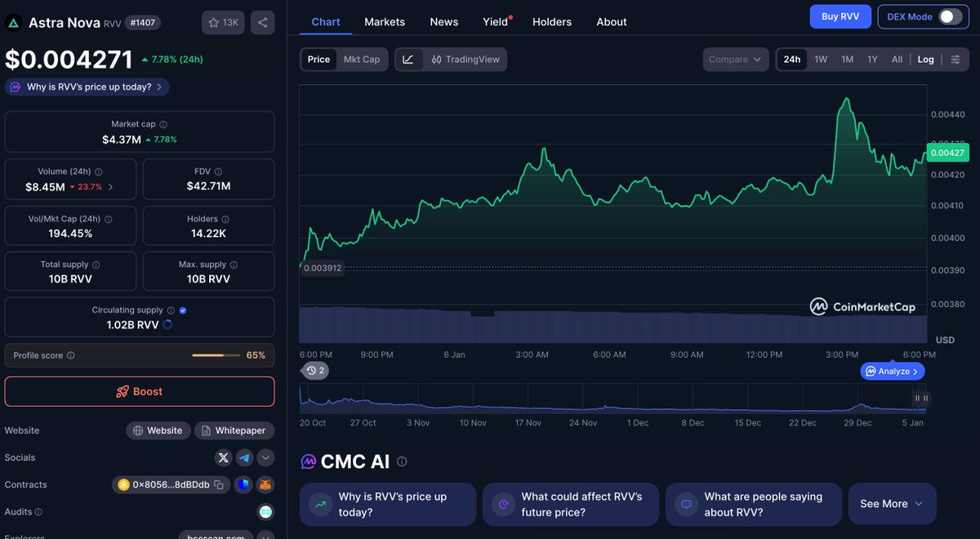The width and height of the screenshot is (980, 539).
Task: Expand See More AI questions
Action: click(x=892, y=504)
